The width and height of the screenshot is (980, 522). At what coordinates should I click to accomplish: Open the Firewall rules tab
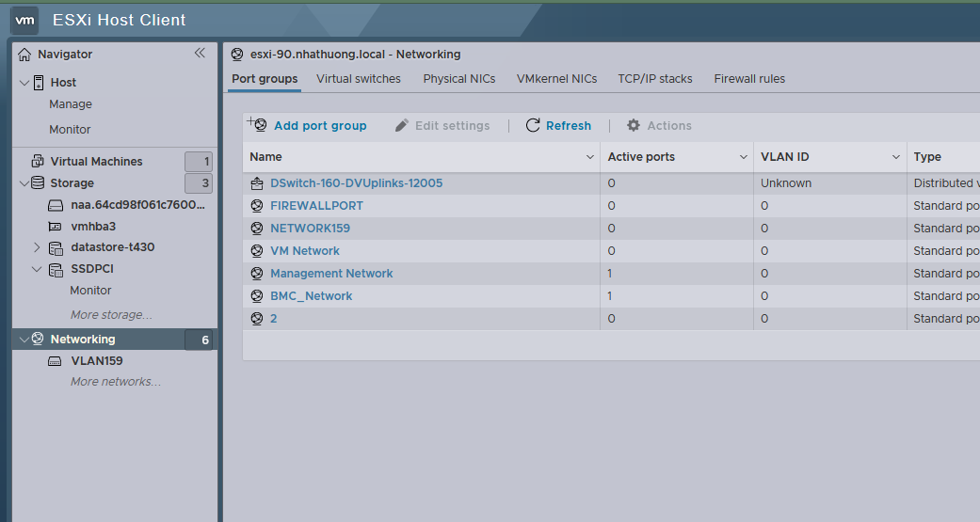coord(749,79)
